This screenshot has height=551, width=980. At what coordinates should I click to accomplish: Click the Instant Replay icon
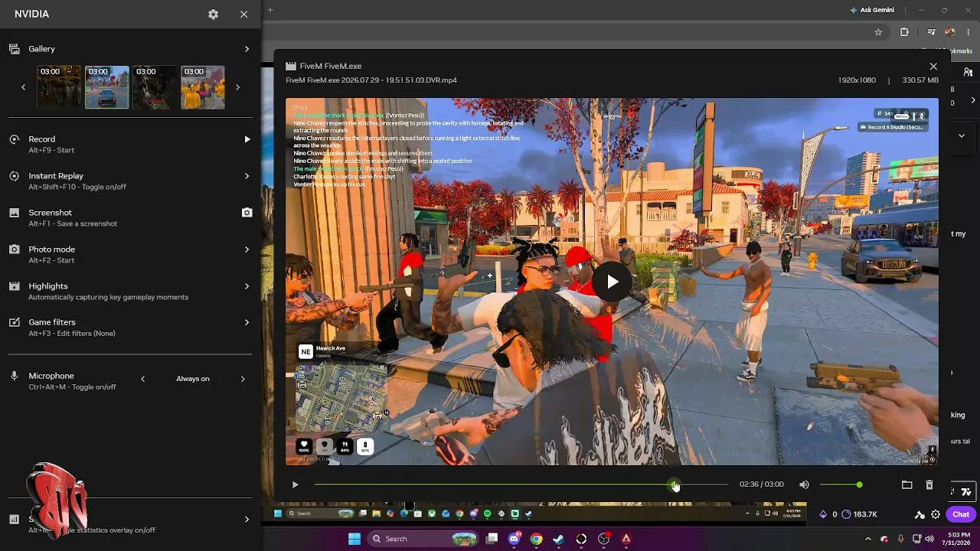pos(15,176)
